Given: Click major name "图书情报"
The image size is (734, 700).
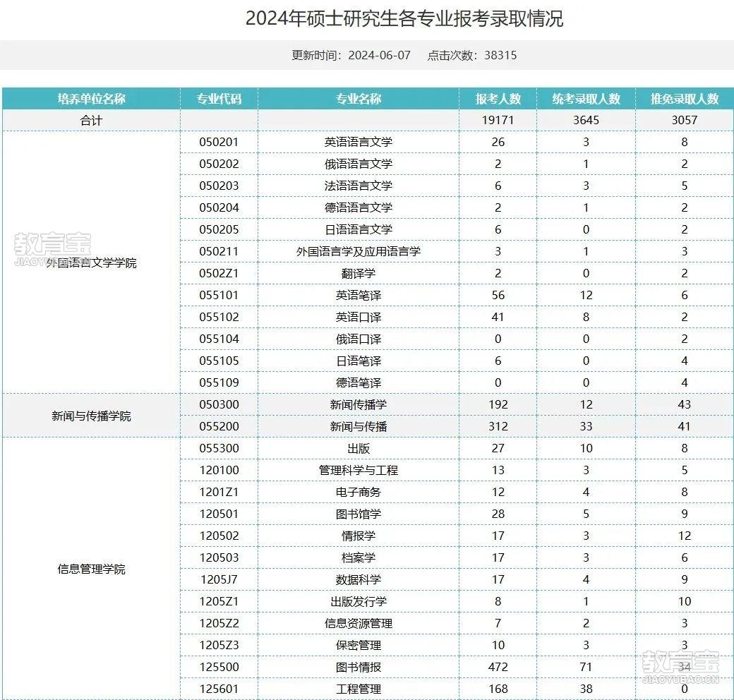Looking at the screenshot, I should (x=359, y=668).
